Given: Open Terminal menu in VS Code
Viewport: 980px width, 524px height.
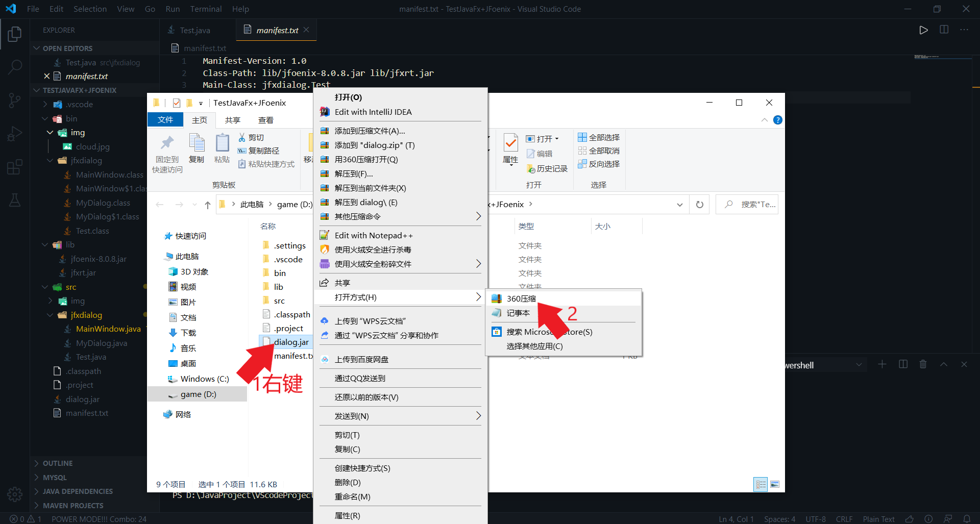Looking at the screenshot, I should coord(206,9).
